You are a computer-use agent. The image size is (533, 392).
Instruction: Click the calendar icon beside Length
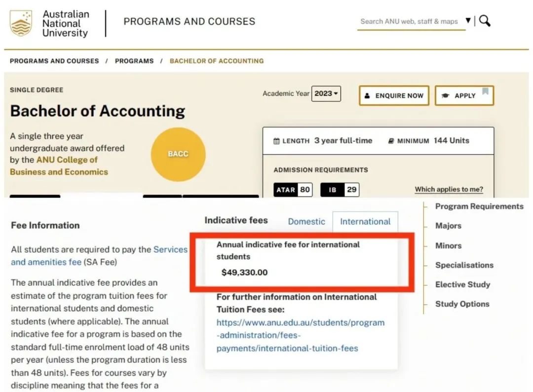(x=277, y=141)
